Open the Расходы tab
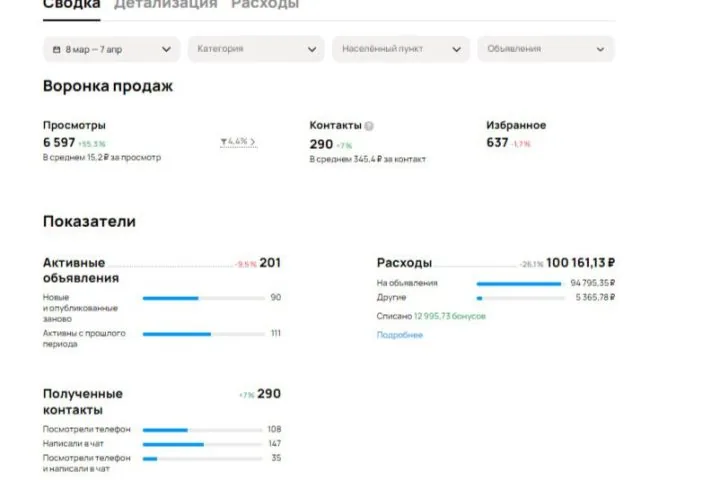Viewport: 720px width, 480px height. [x=265, y=5]
